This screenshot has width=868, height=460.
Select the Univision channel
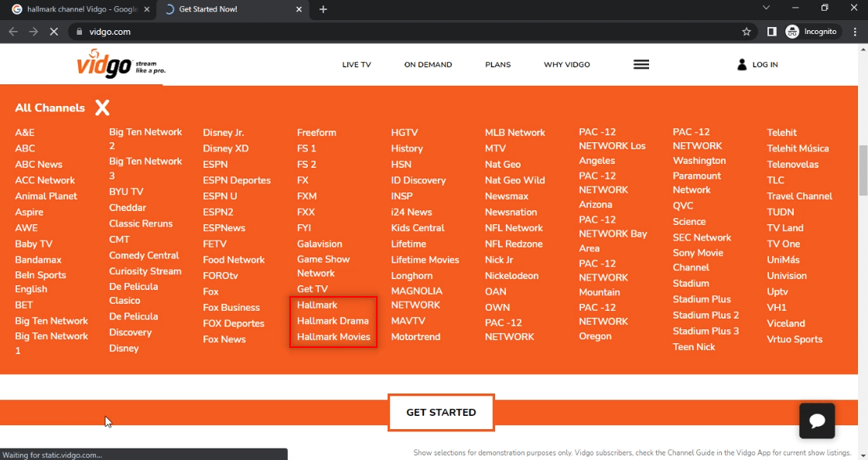pos(787,276)
